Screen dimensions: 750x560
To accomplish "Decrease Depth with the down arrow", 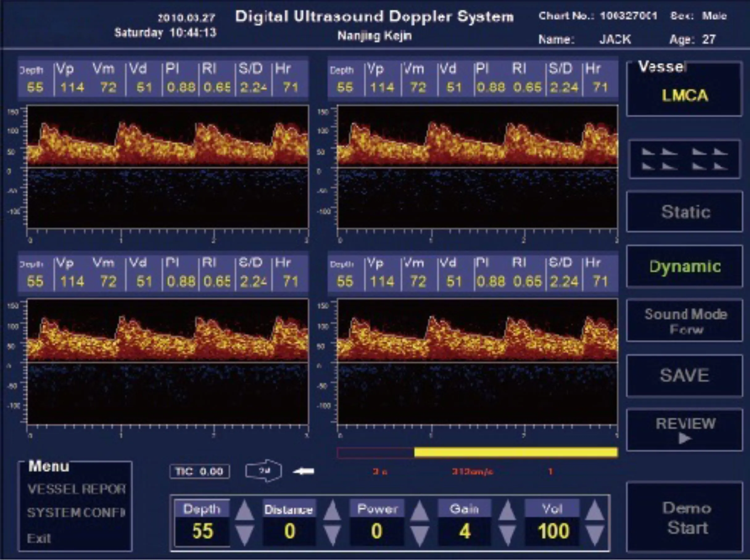I will coord(244,535).
